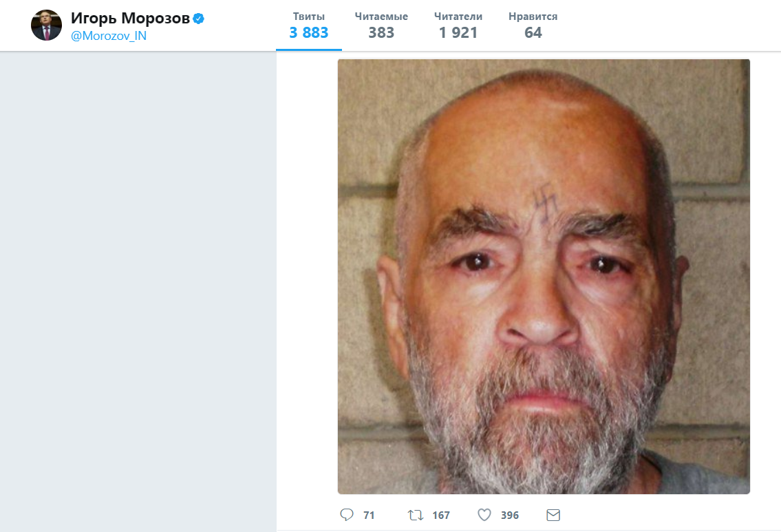781x532 pixels.
Task: Click the reply speech bubble icon
Action: point(347,515)
